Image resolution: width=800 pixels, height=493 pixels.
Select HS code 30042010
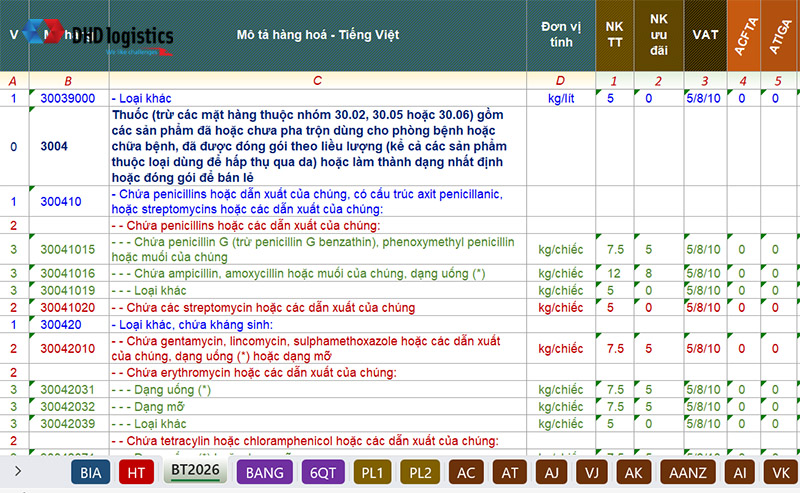[67, 349]
